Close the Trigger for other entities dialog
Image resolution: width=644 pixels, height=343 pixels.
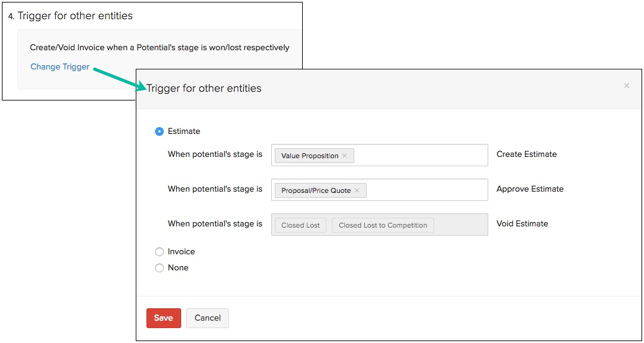click(627, 86)
